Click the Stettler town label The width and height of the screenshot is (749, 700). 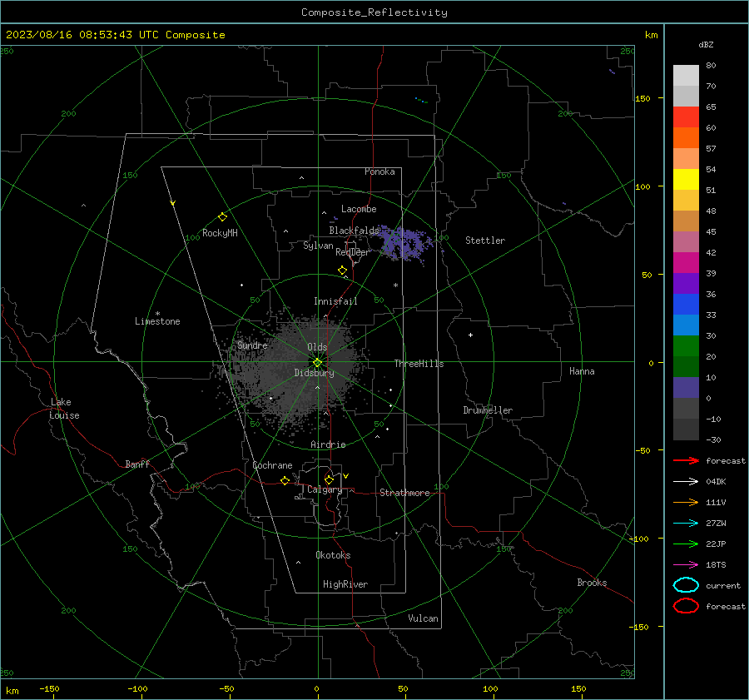[x=485, y=241]
